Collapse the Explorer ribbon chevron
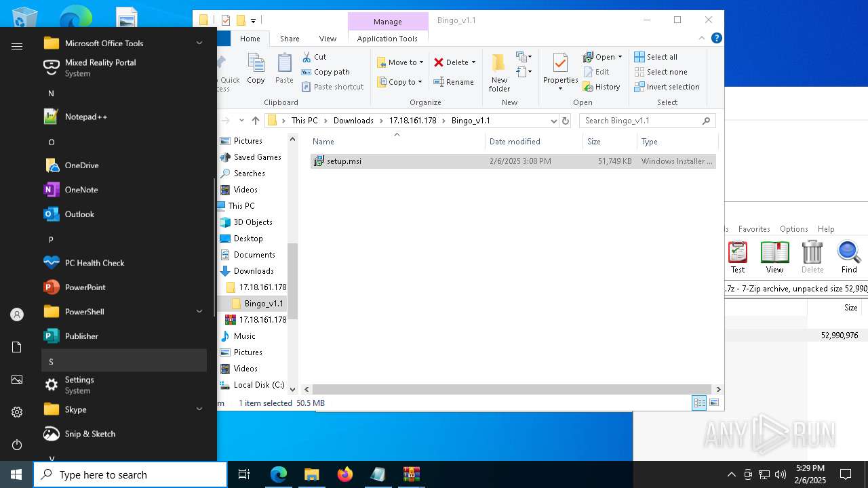 pyautogui.click(x=703, y=38)
